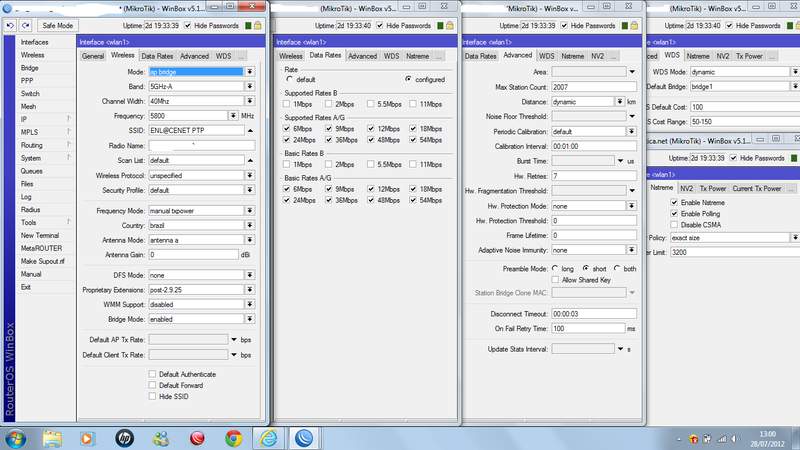Screen dimensions: 800x450
Task: Click the padlock icon in first WinBox window
Action: [x=258, y=26]
